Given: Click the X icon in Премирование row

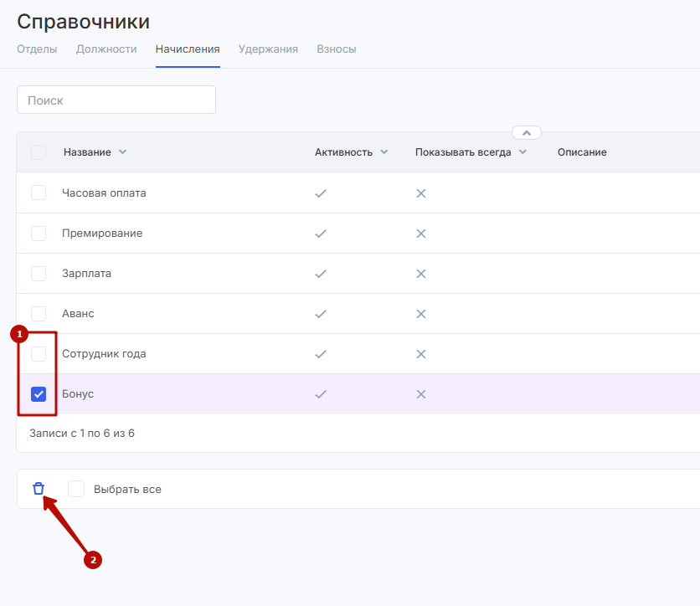Looking at the screenshot, I should coord(421,234).
